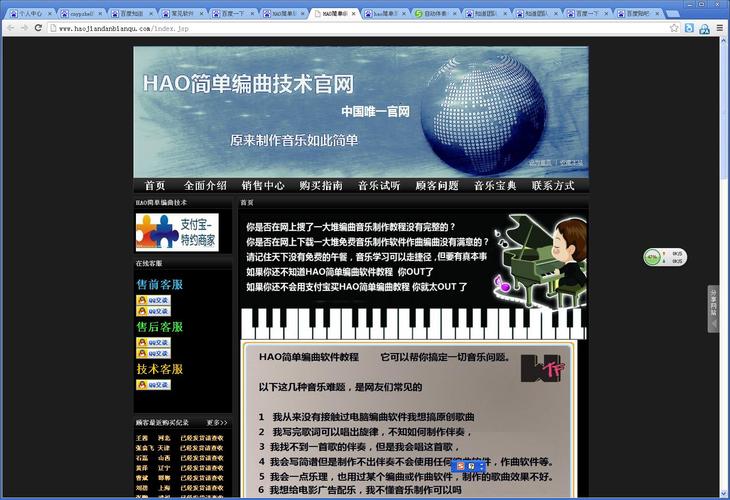This screenshot has height=500, width=730.
Task: Open the Chrome menu icon
Action: (720, 28)
